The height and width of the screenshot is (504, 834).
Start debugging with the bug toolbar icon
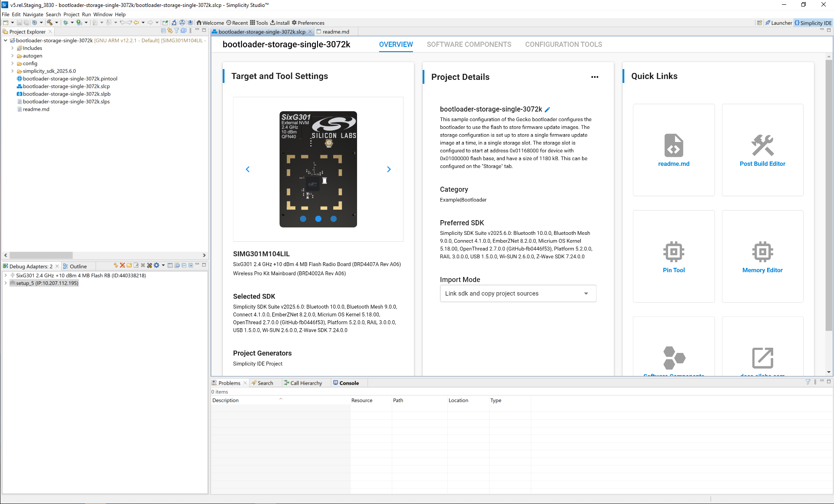point(65,23)
